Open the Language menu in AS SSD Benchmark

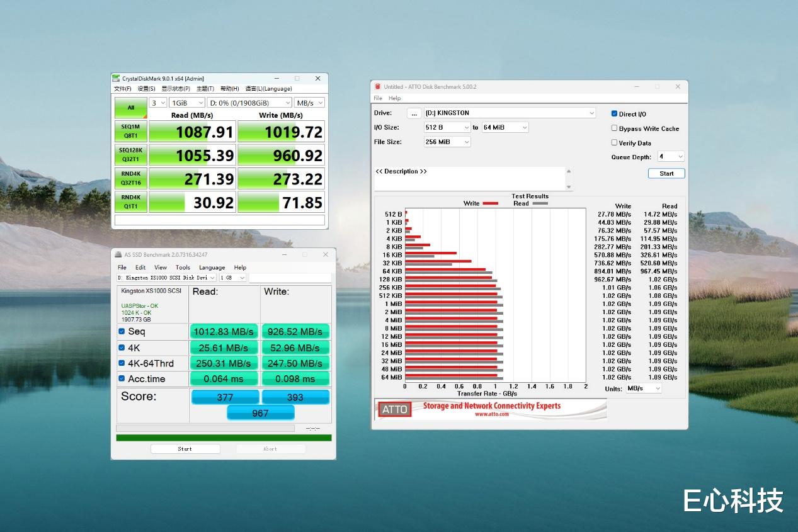pos(212,268)
